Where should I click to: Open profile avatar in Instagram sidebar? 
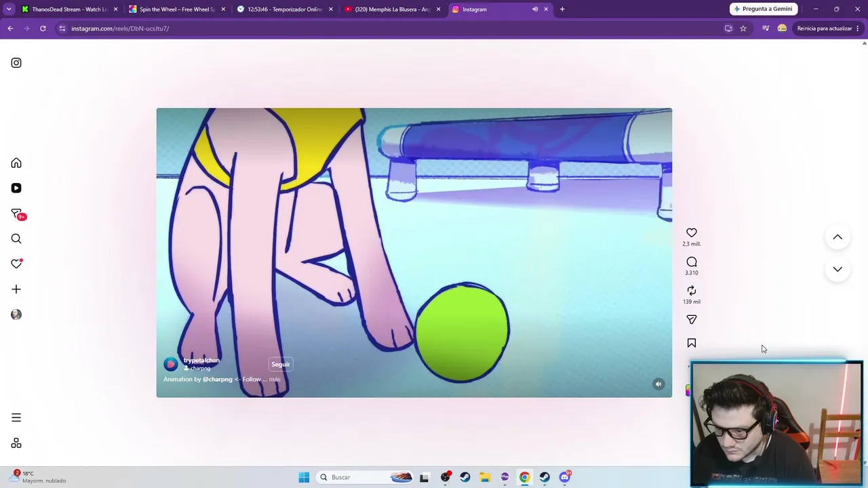(x=16, y=314)
